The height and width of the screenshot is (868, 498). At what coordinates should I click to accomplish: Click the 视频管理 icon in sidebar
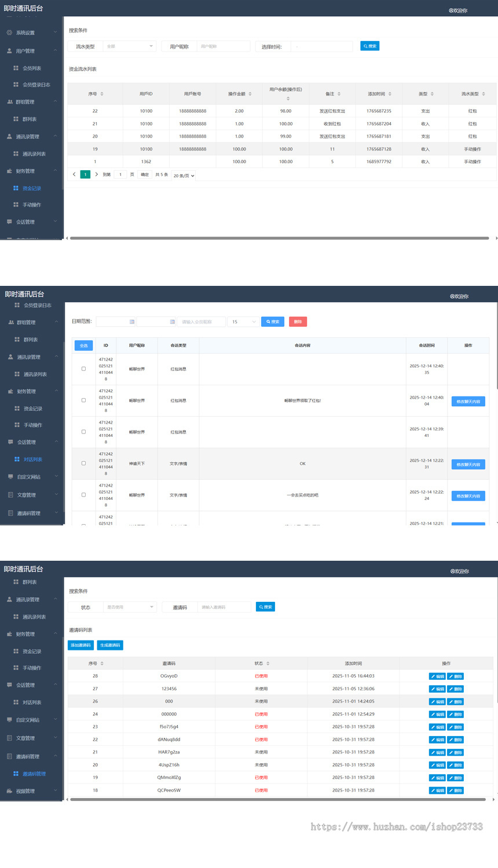(9, 791)
